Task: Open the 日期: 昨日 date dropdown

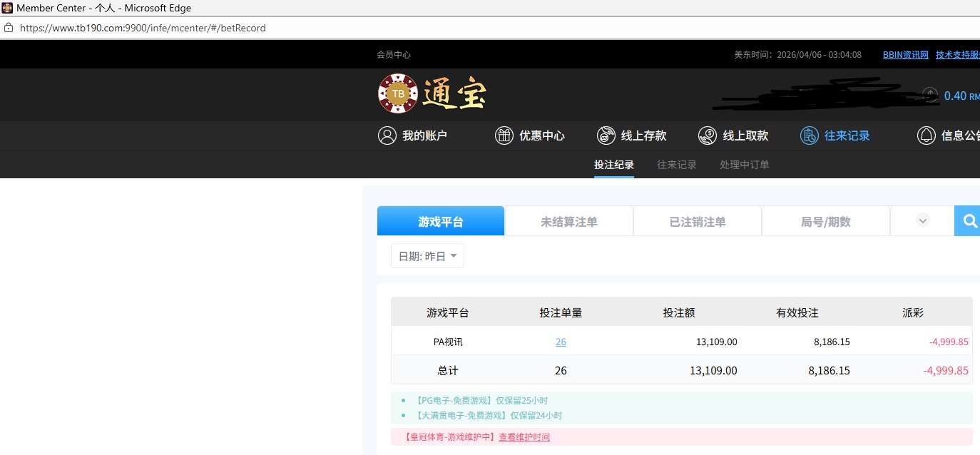Action: 427,256
